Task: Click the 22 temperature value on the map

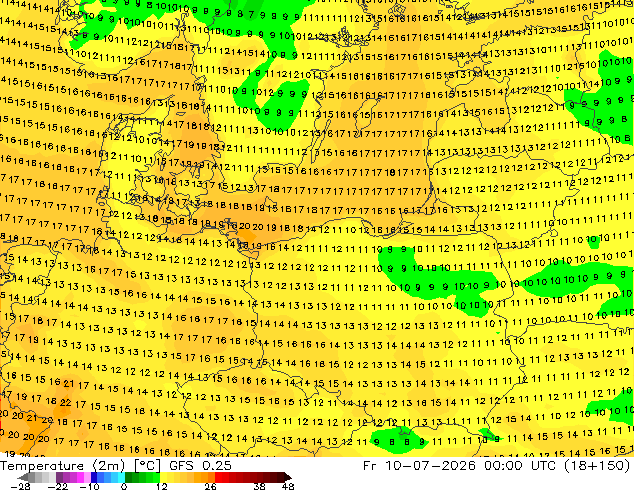Action: click(x=65, y=403)
